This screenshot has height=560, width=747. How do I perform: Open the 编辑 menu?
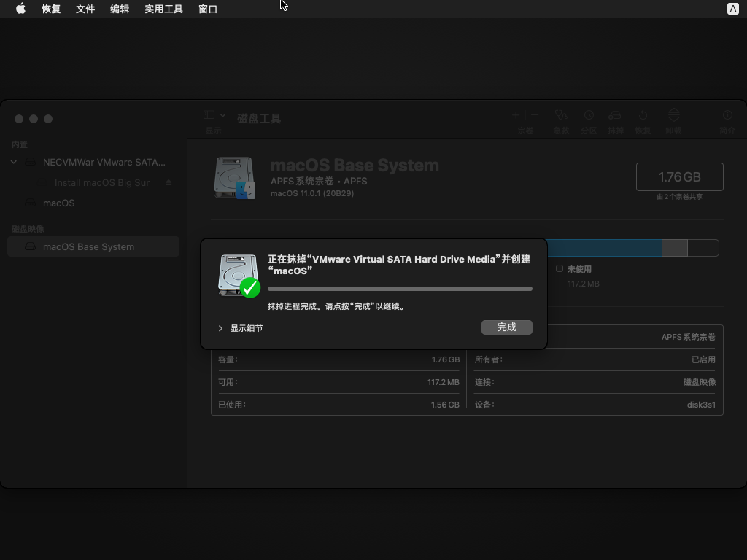click(x=120, y=9)
